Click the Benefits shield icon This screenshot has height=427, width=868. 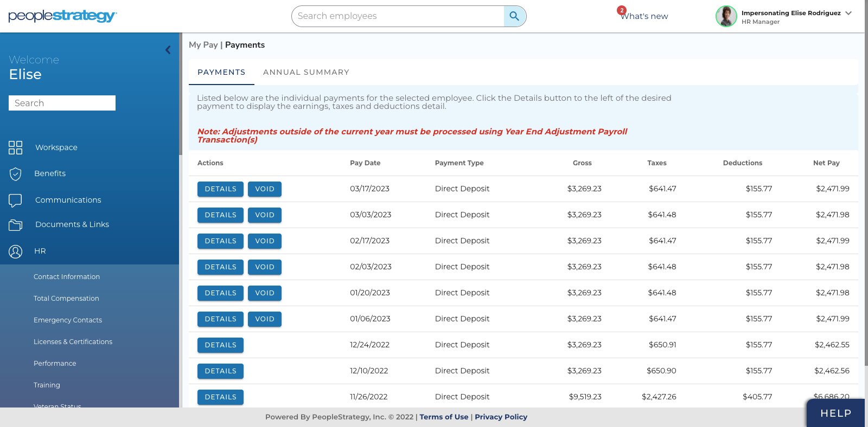point(16,174)
